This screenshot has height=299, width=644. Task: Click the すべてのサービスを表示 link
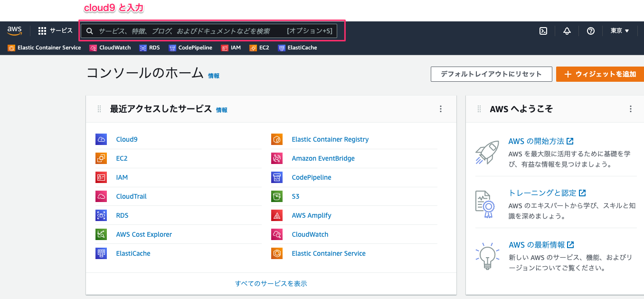pos(271,283)
